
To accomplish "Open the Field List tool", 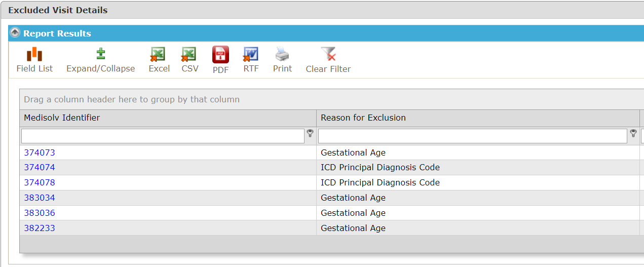I will [34, 60].
